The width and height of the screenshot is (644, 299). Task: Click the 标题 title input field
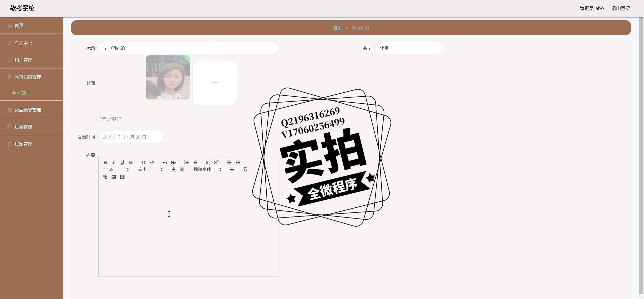tap(189, 48)
